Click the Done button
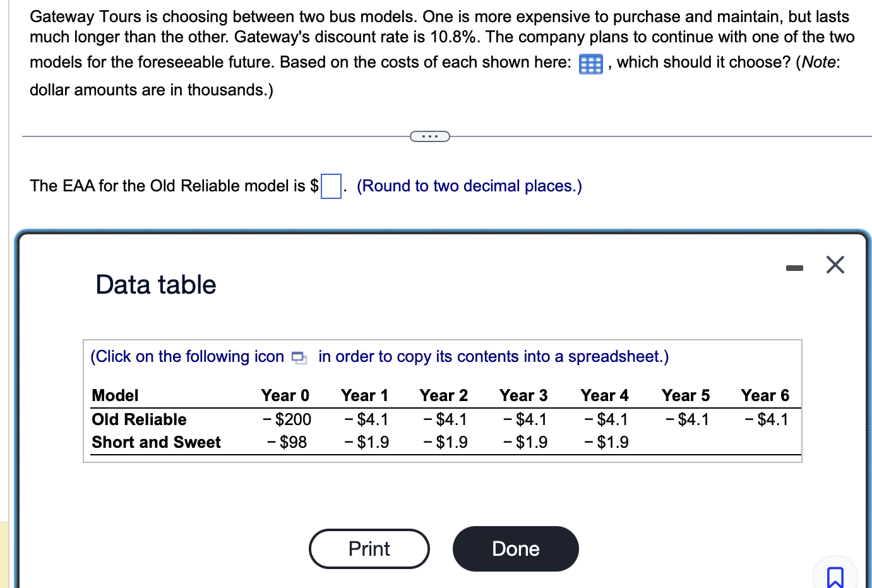 515,549
